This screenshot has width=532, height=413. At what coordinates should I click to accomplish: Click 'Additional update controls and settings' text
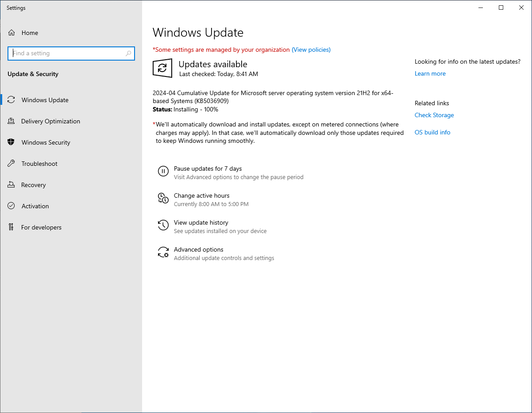224,258
